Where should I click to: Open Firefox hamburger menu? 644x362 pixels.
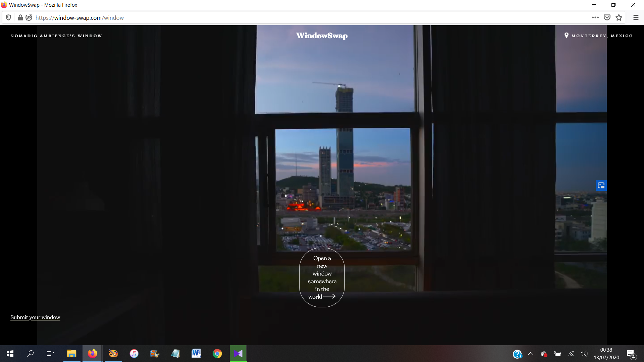(636, 18)
